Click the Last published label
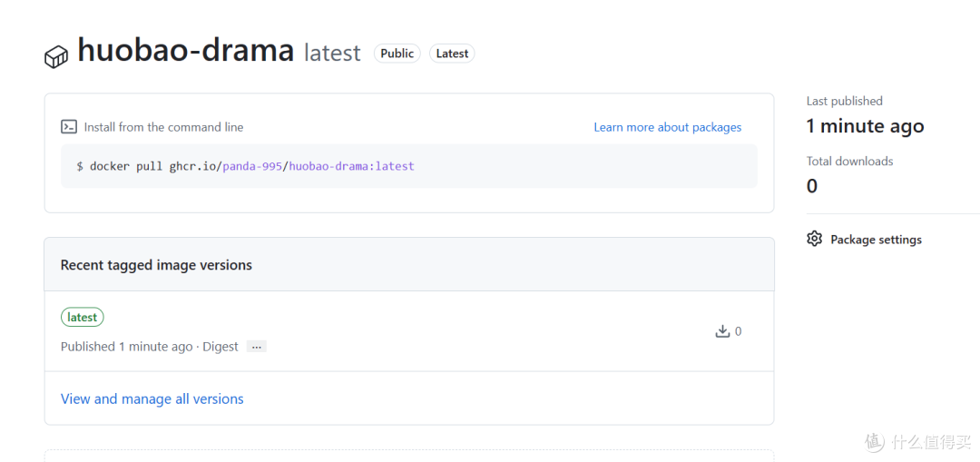The image size is (980, 462). tap(845, 102)
